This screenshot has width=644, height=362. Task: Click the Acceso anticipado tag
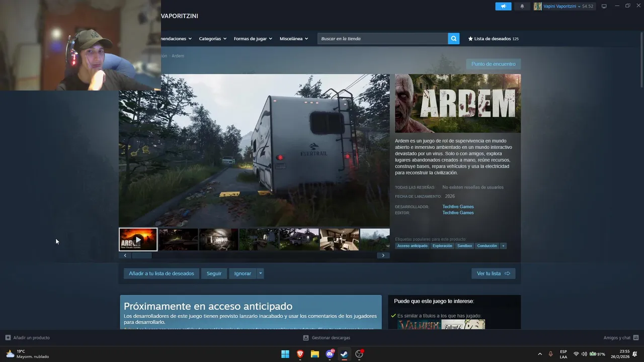(412, 246)
